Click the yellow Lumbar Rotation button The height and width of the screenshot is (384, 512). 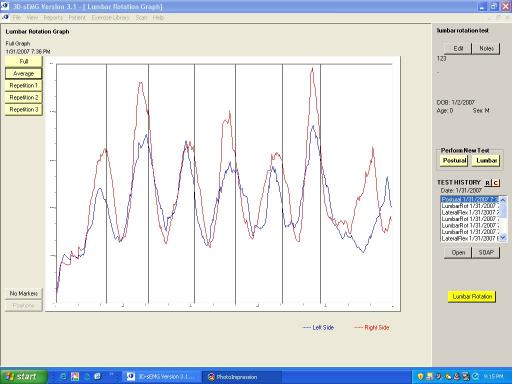(472, 296)
